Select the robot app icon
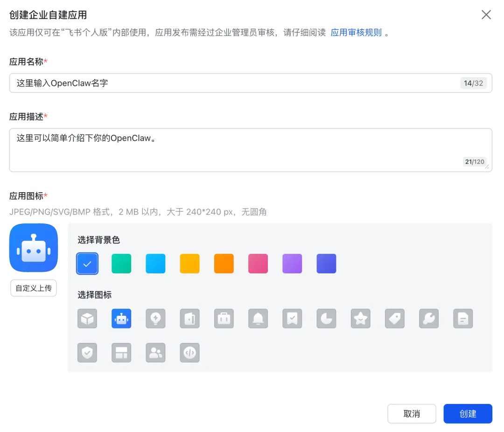Viewport: 504px width, 432px height. [x=121, y=319]
